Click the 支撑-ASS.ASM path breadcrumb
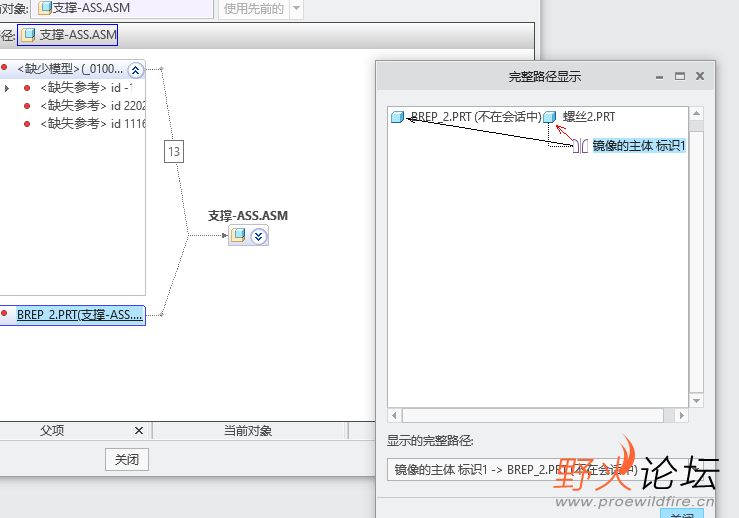739x518 pixels. [67, 35]
